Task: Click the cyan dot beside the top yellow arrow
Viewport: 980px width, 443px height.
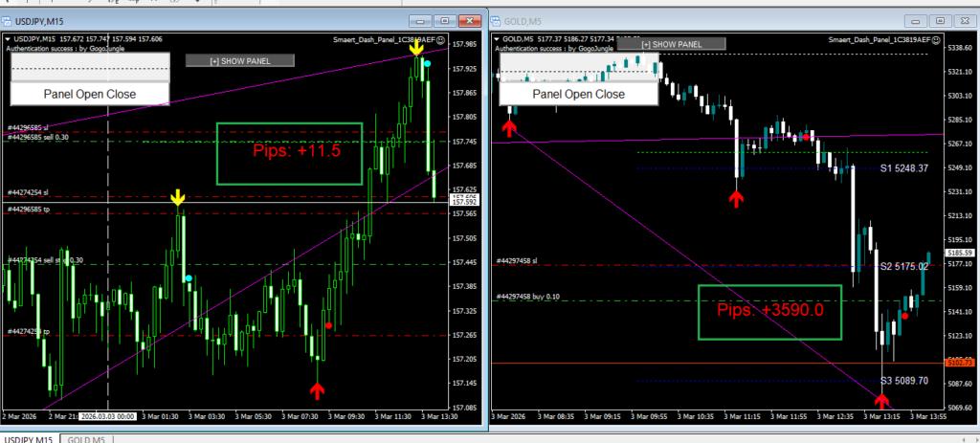Action: pos(427,63)
